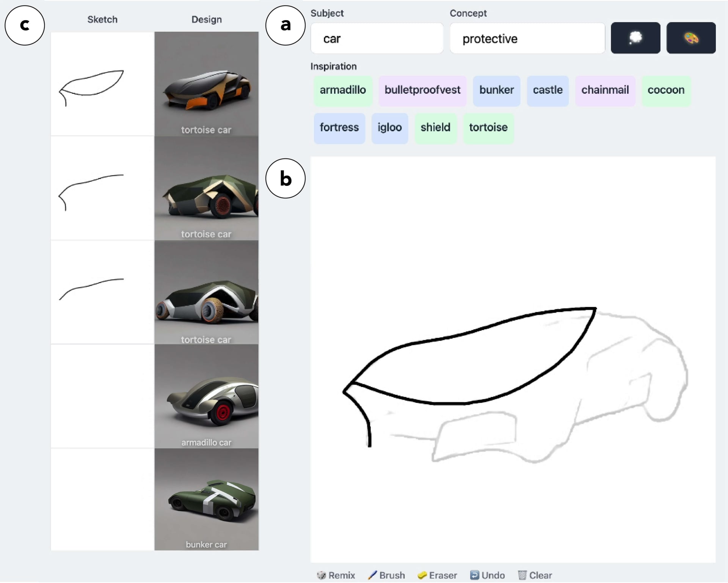728x583 pixels.
Task: Click the Concept field containing protective
Action: click(x=527, y=38)
